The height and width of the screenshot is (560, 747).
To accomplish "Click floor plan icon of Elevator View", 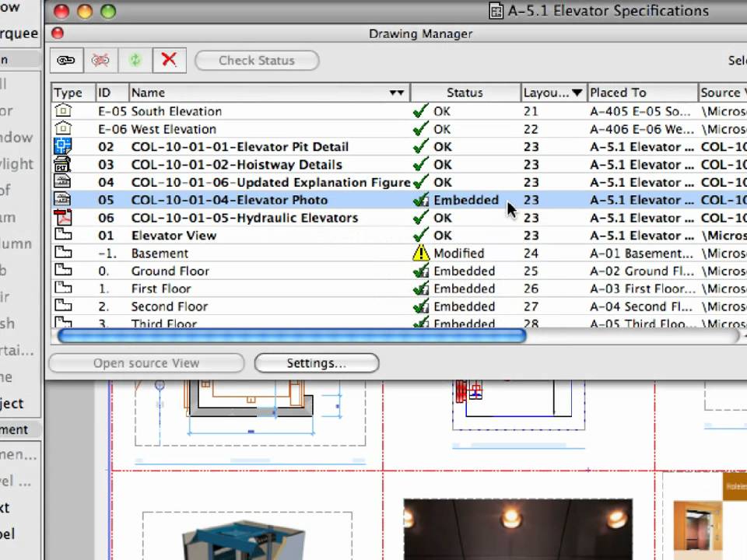I will click(x=63, y=234).
